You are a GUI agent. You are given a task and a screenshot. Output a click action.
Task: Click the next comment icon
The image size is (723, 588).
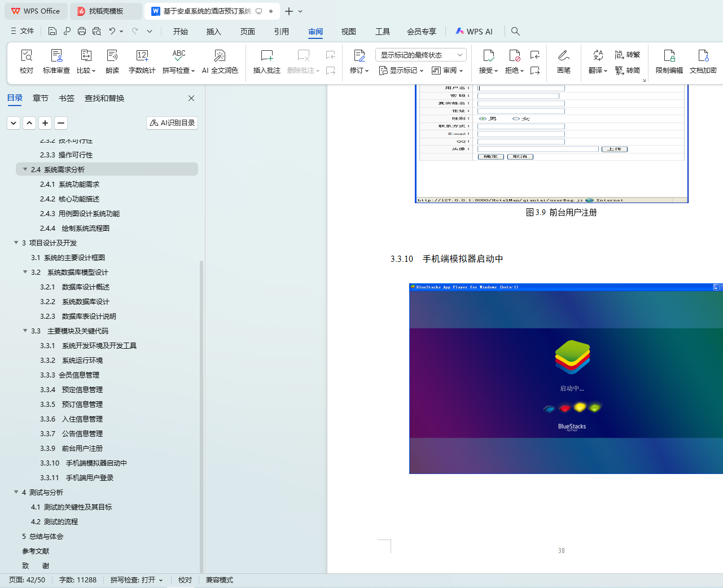coord(331,71)
